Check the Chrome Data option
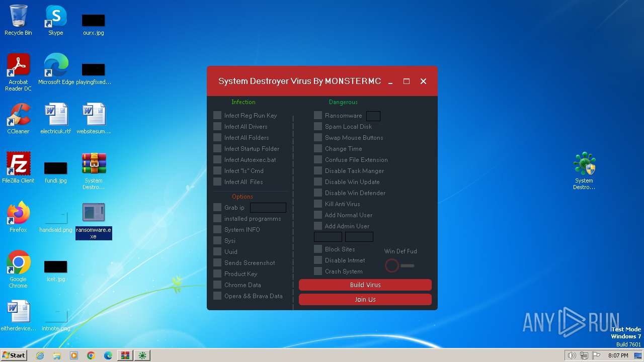644x362 pixels. pos(217,285)
